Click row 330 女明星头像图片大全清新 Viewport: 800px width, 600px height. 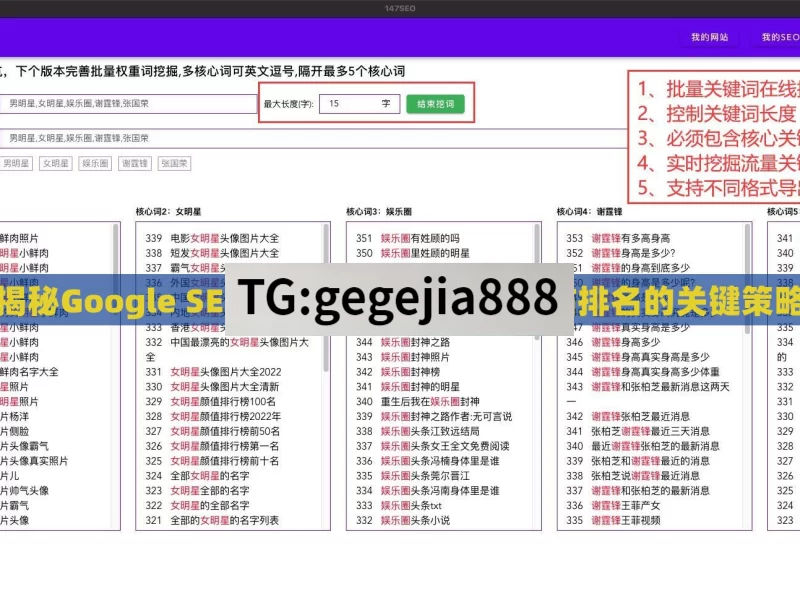[212, 387]
